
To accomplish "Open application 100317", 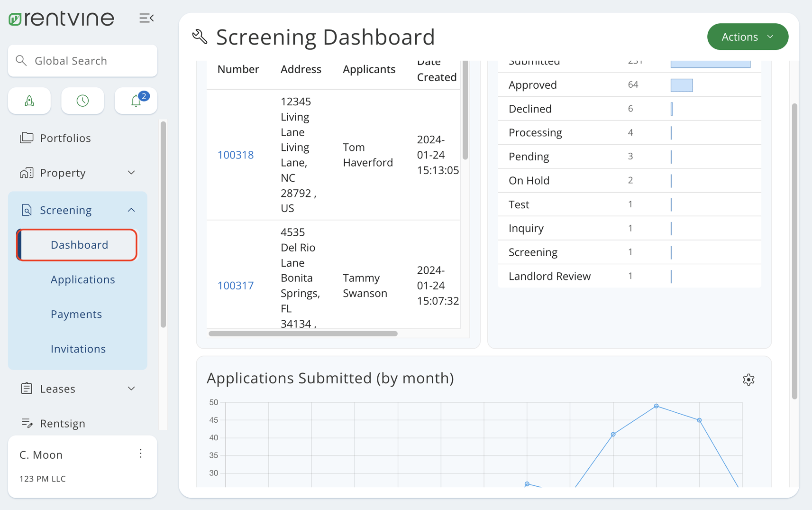I will pos(236,285).
